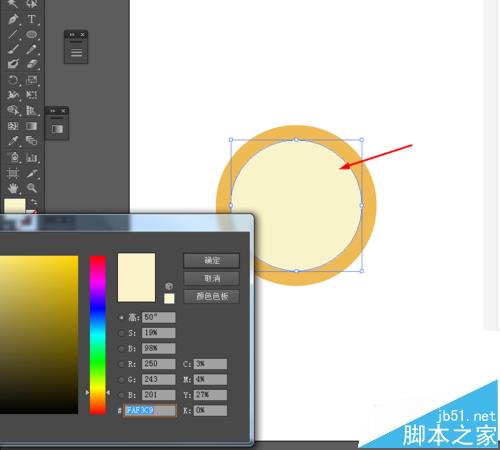Select the Zoom tool

pyautogui.click(x=32, y=188)
